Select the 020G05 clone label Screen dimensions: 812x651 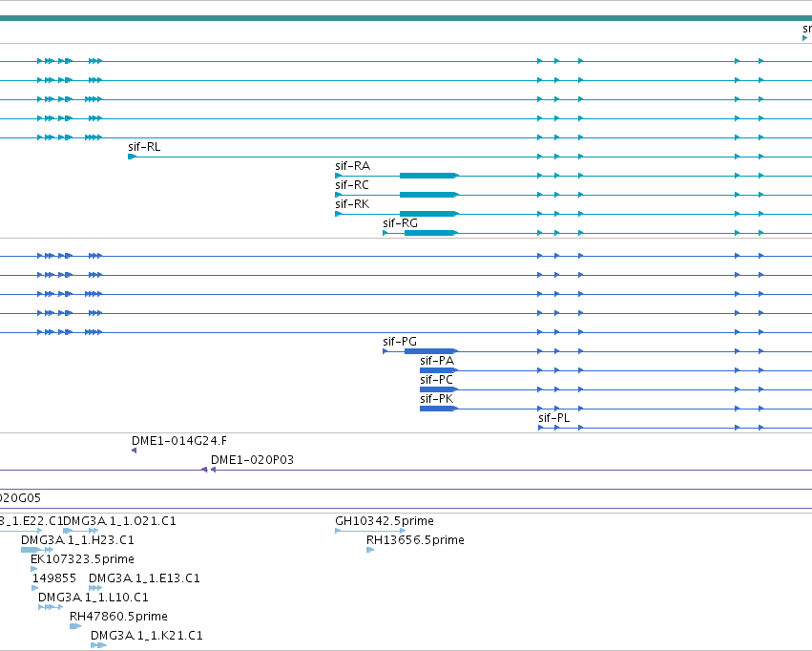pos(20,498)
